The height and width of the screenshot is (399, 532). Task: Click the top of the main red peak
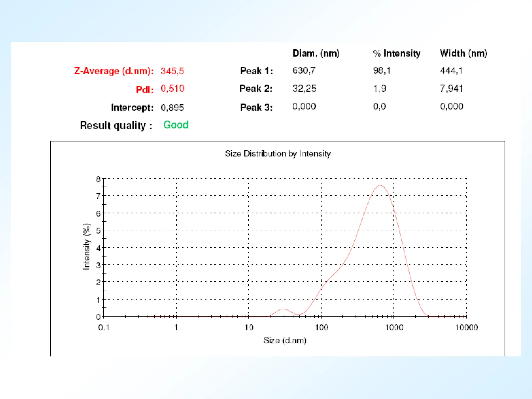(x=380, y=185)
